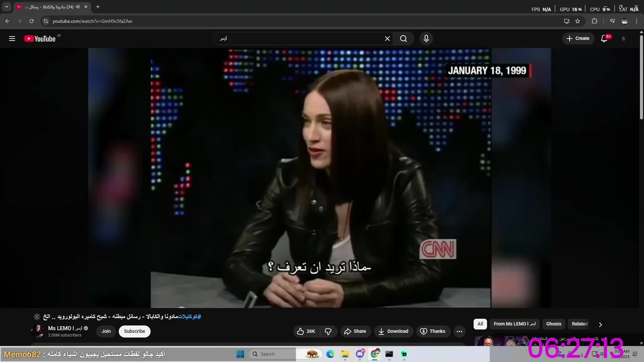Subscribe to Ms LEMO channel

pyautogui.click(x=134, y=331)
